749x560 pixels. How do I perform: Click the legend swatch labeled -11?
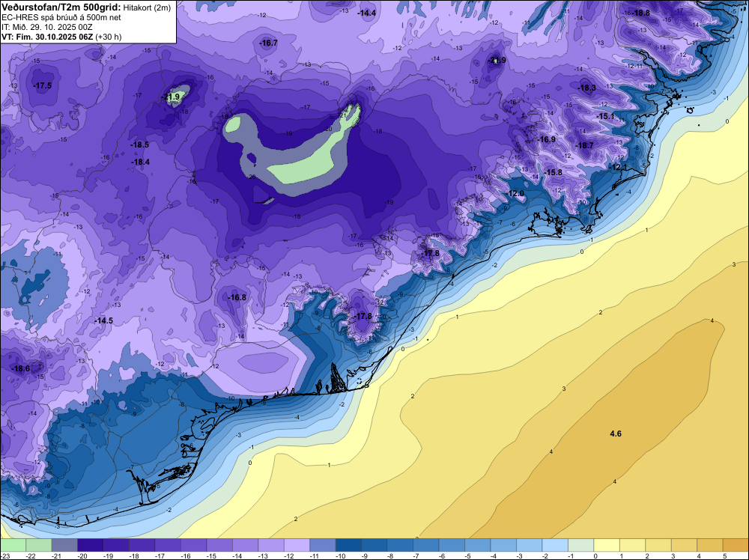pyautogui.click(x=322, y=546)
